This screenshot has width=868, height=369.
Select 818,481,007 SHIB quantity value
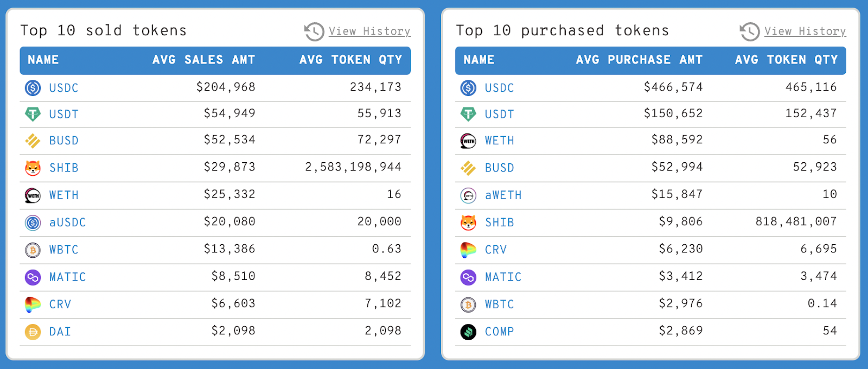[x=796, y=221]
